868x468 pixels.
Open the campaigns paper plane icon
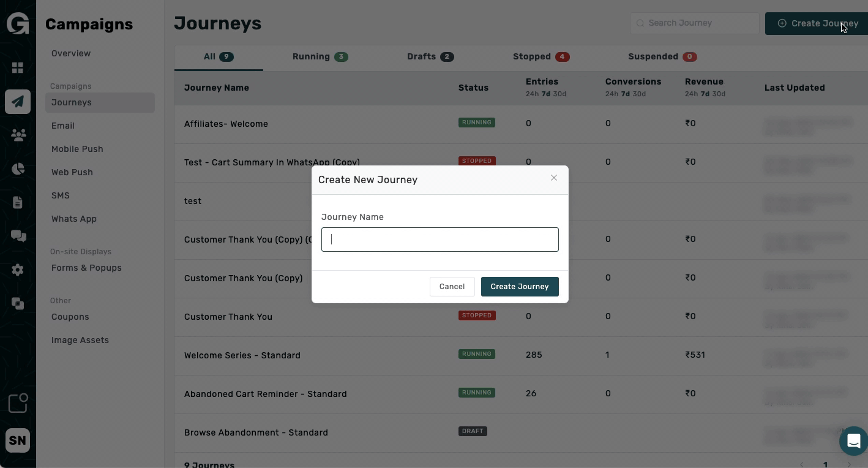18,102
